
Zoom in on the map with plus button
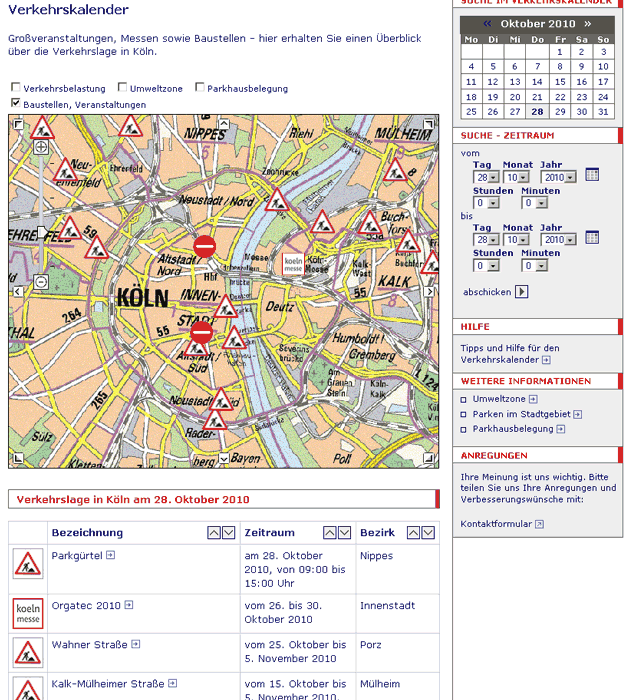tap(41, 146)
